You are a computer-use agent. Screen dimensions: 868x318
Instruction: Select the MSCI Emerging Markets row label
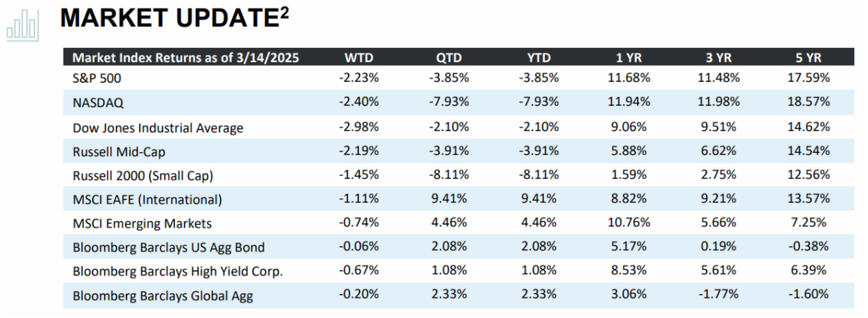pyautogui.click(x=140, y=223)
